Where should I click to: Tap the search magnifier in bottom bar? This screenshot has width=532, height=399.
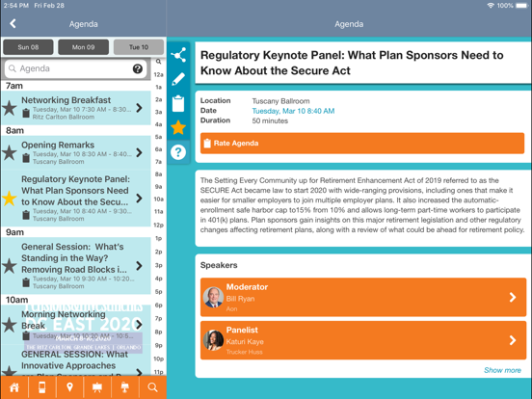tap(152, 387)
